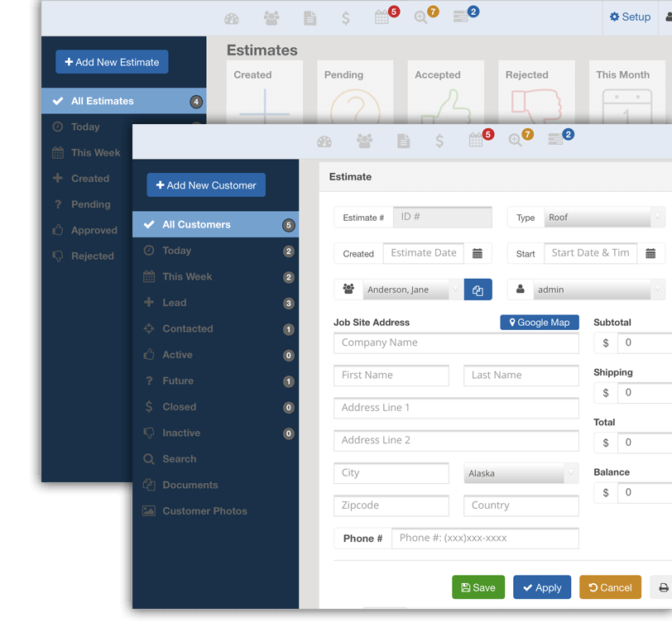The height and width of the screenshot is (632, 672).
Task: Select Inactive in customers sidebar
Action: pyautogui.click(x=215, y=433)
